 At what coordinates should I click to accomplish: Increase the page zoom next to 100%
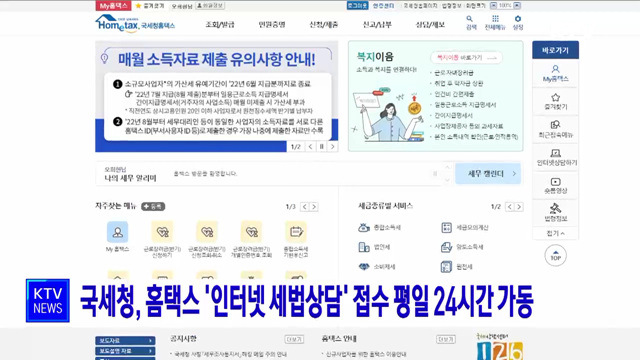(517, 6)
